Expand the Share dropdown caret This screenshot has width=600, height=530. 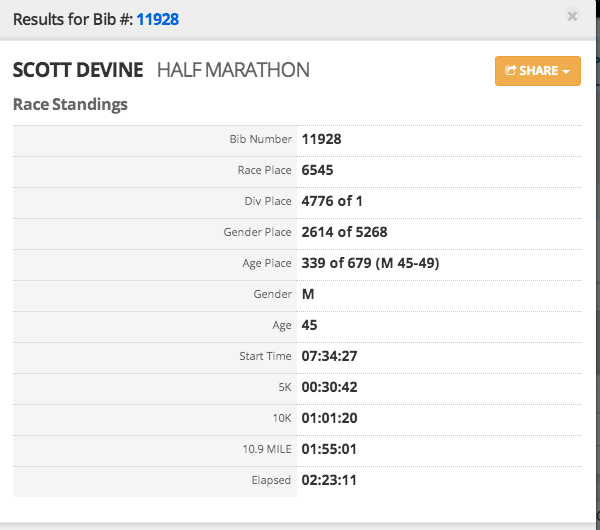(566, 72)
